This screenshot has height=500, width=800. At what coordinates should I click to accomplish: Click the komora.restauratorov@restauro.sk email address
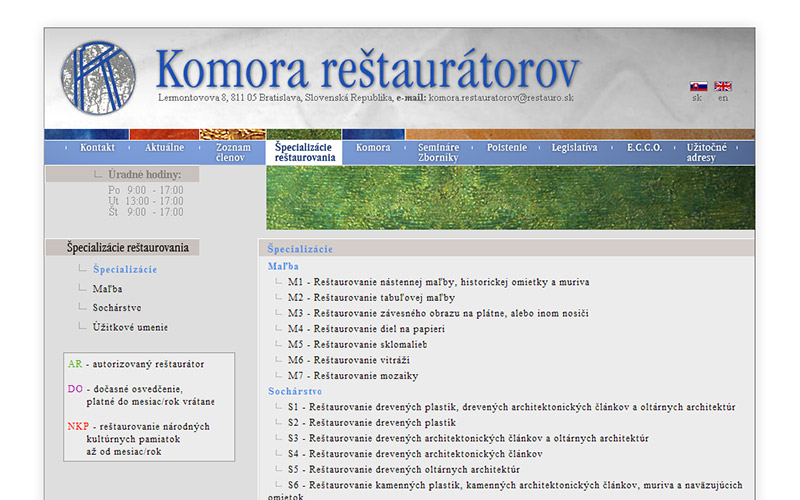[501, 97]
